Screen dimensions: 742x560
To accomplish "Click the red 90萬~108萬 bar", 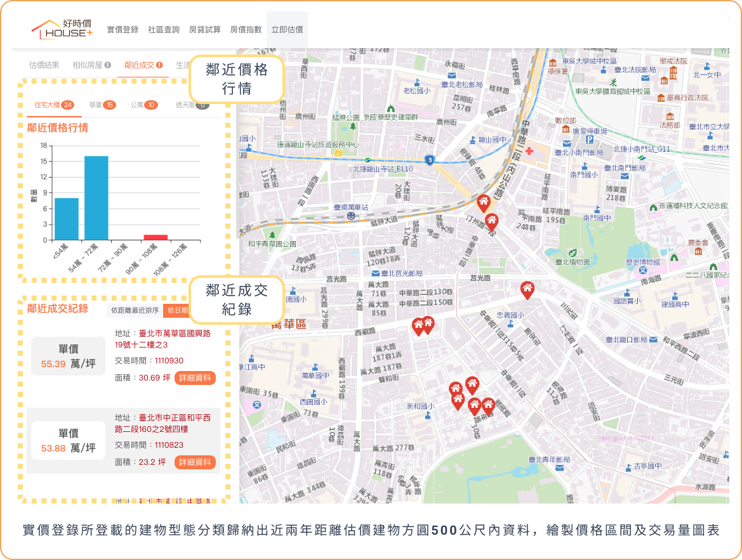I will 156,237.
